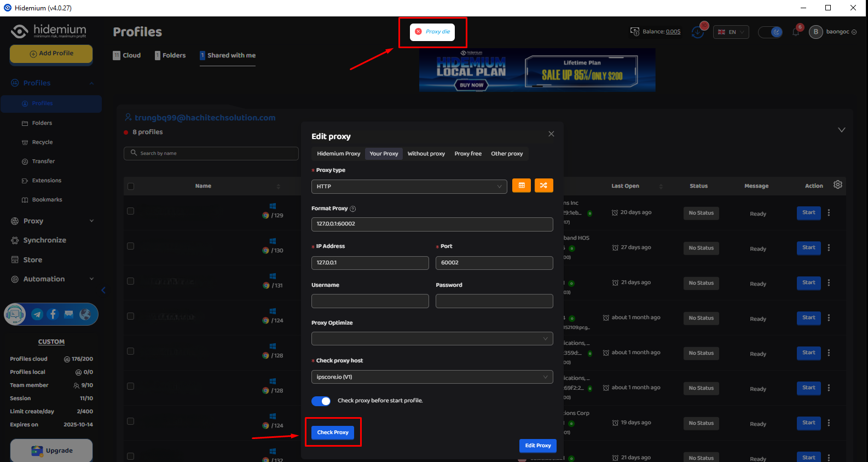Image resolution: width=868 pixels, height=462 pixels.
Task: Click the orange shuffle icon button
Action: pyautogui.click(x=543, y=186)
